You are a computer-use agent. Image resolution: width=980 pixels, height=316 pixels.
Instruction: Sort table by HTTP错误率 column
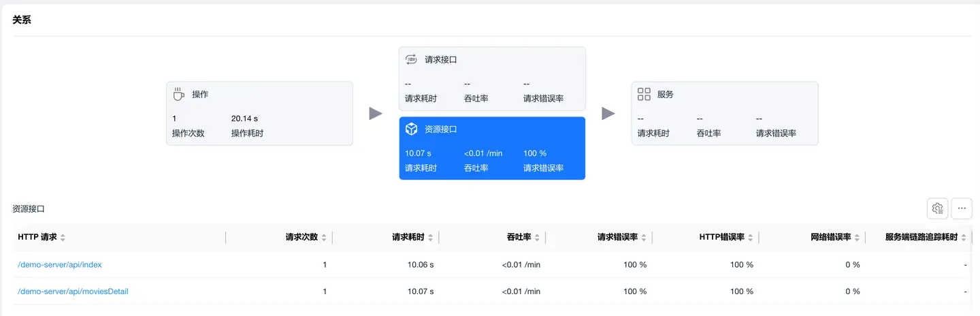(751, 238)
